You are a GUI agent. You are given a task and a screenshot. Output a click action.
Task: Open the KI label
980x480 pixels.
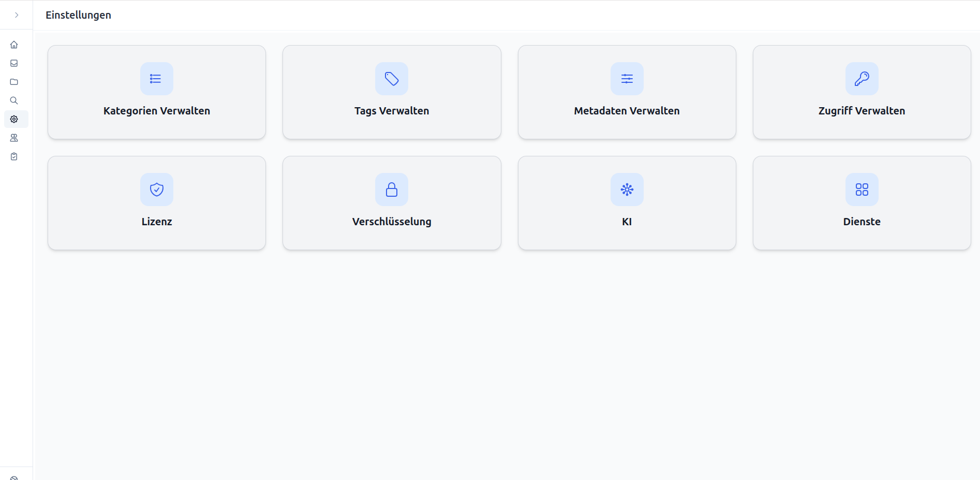pyautogui.click(x=627, y=222)
